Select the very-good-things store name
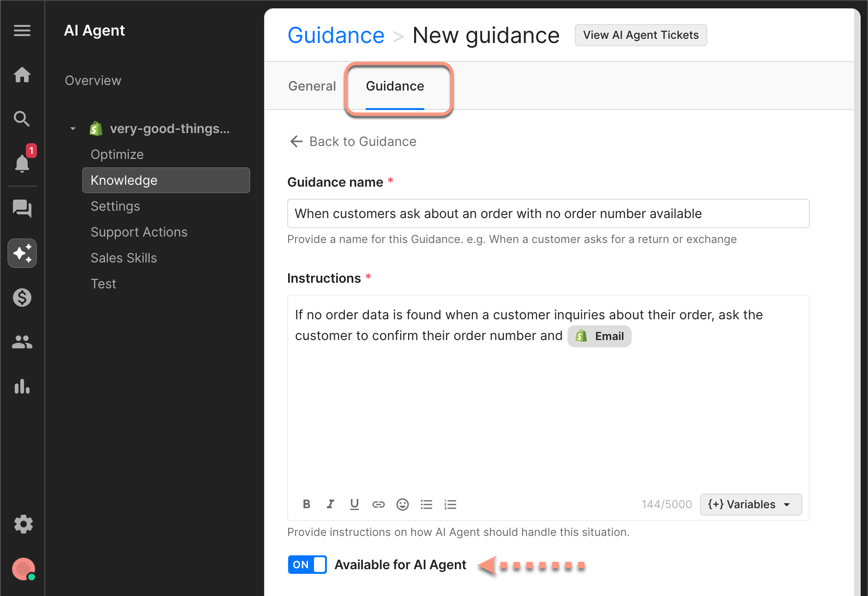868x596 pixels. point(170,128)
